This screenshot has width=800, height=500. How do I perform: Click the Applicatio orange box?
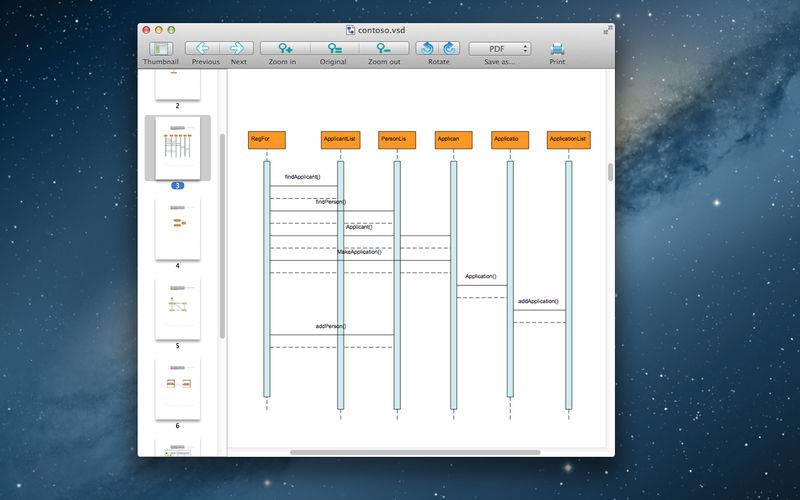(x=510, y=140)
